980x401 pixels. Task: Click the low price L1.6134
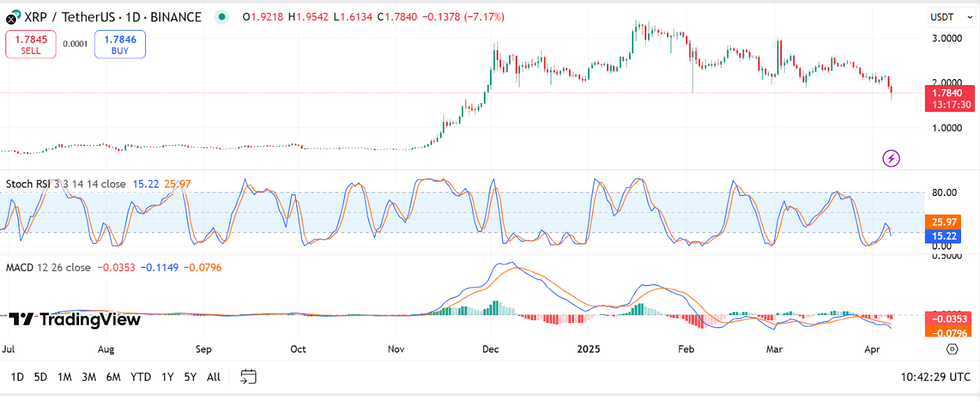353,17
